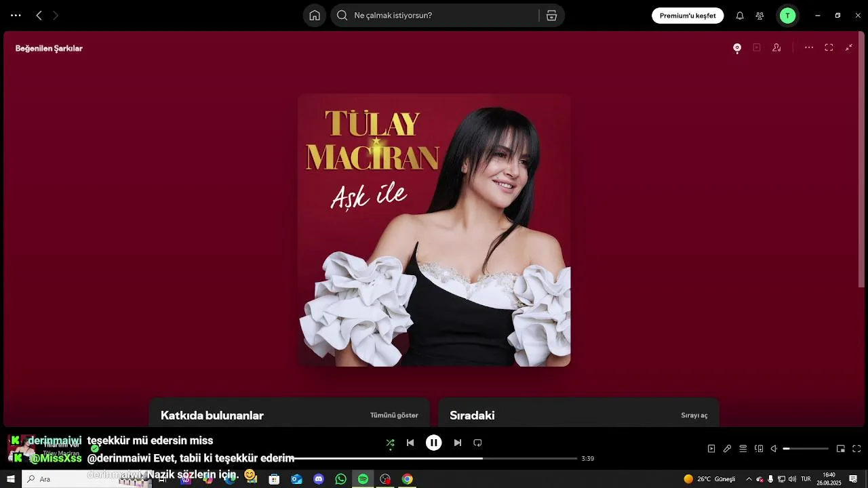This screenshot has height=488, width=868.
Task: Adjust the volume slider
Action: pyautogui.click(x=806, y=449)
